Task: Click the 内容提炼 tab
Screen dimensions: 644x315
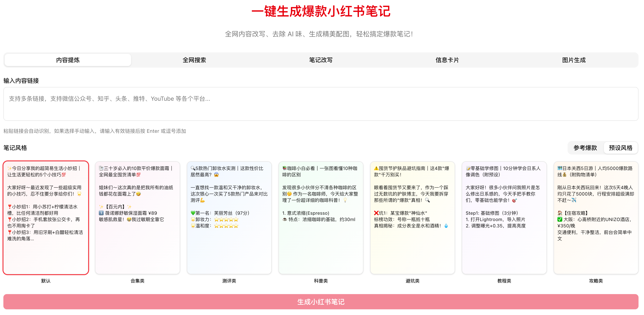Action: [x=68, y=60]
